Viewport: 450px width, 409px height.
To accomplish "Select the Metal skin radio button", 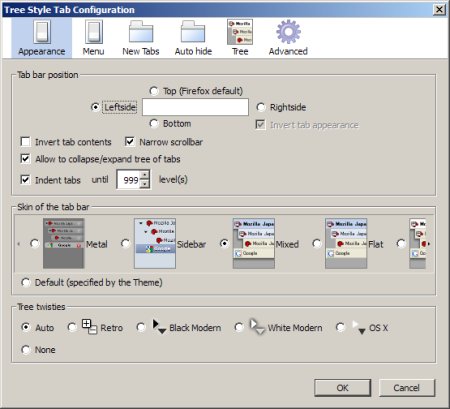I will 35,244.
